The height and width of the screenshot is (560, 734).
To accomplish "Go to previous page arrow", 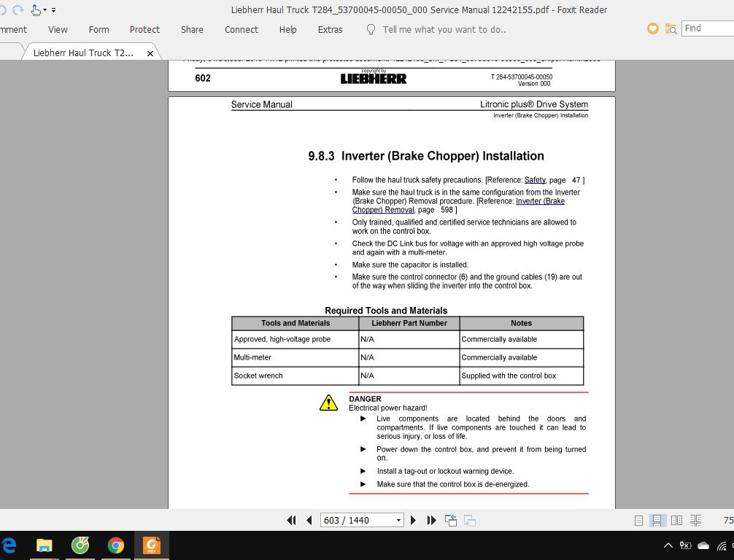I will click(309, 520).
